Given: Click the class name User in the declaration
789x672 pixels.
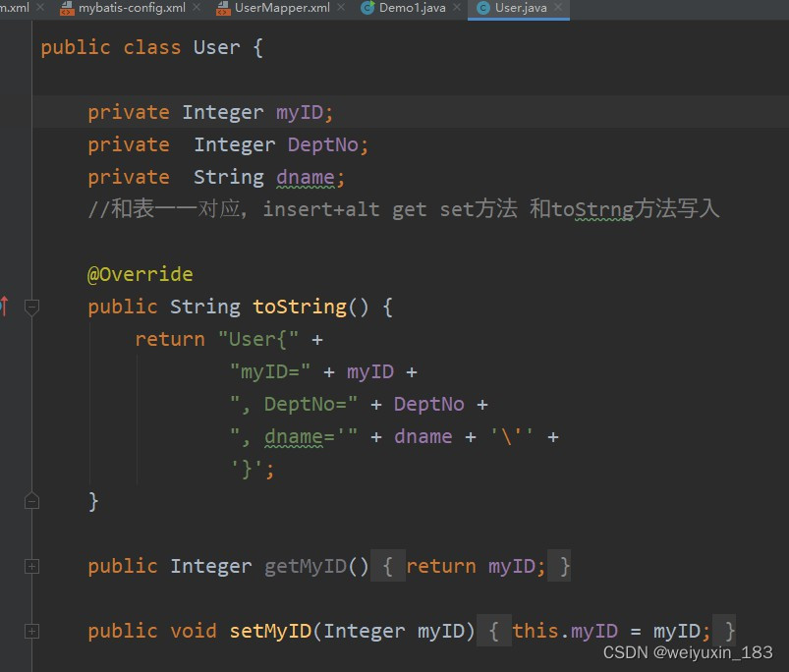Looking at the screenshot, I should click(217, 48).
